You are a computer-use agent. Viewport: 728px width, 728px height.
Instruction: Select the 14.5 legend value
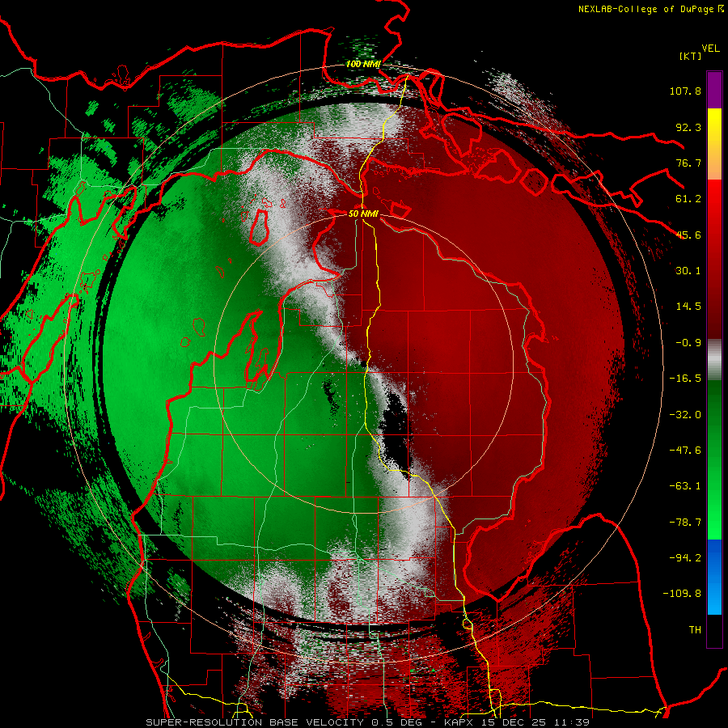pyautogui.click(x=688, y=307)
